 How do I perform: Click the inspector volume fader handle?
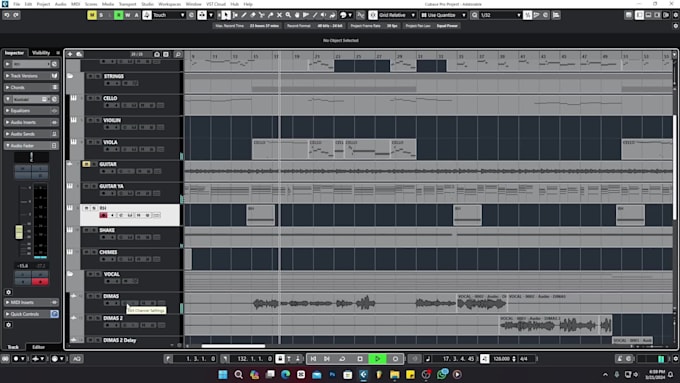tap(19, 232)
